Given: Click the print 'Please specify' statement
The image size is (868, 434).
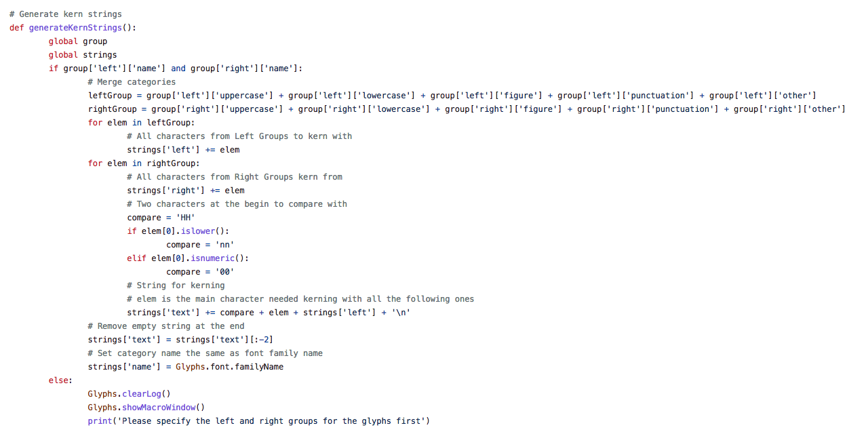Looking at the screenshot, I should 258,421.
